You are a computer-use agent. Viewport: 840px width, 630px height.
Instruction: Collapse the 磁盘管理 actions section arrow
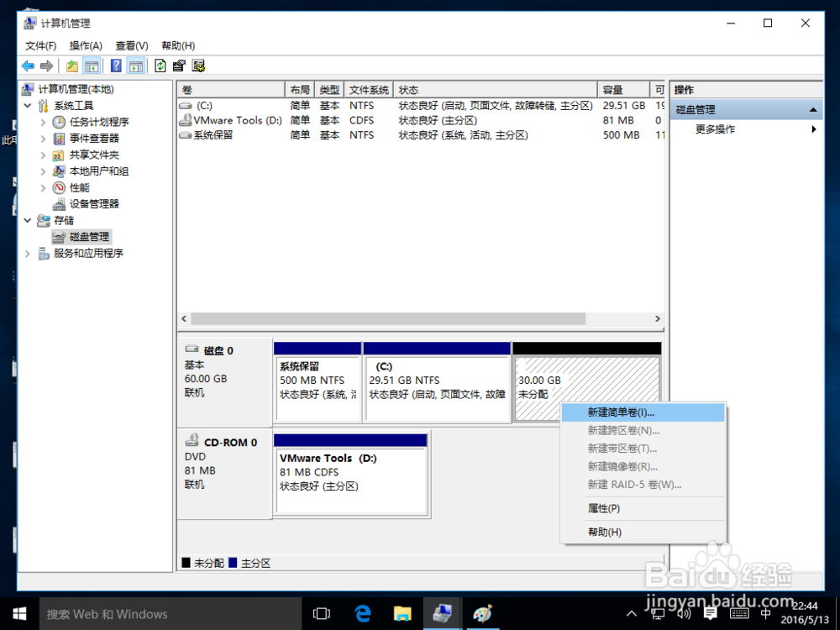coord(812,110)
